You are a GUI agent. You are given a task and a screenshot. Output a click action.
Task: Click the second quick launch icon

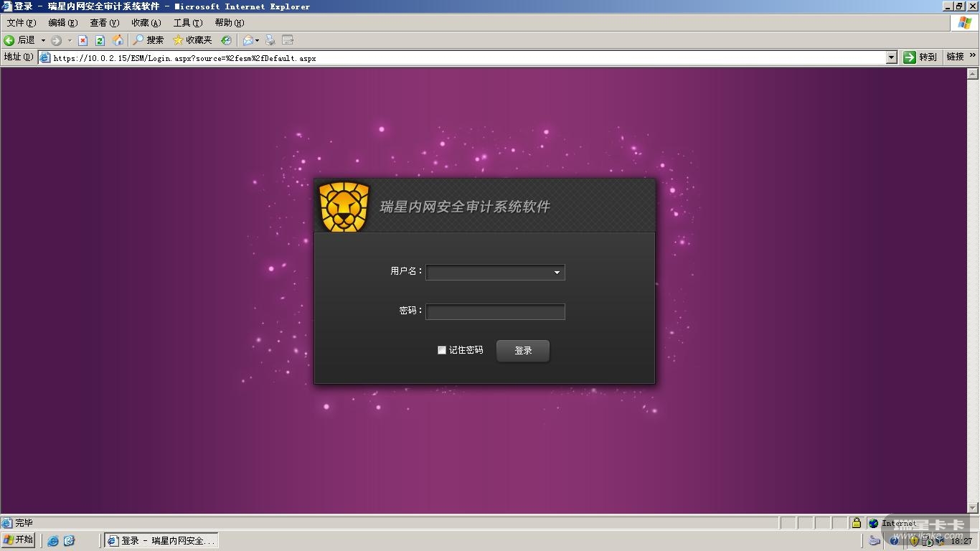click(x=70, y=541)
